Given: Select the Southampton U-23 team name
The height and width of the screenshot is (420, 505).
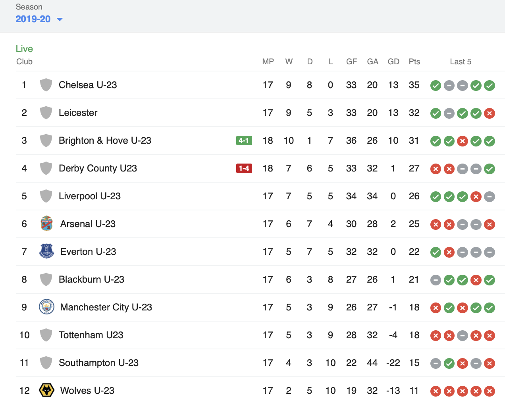Looking at the screenshot, I should coord(98,363).
